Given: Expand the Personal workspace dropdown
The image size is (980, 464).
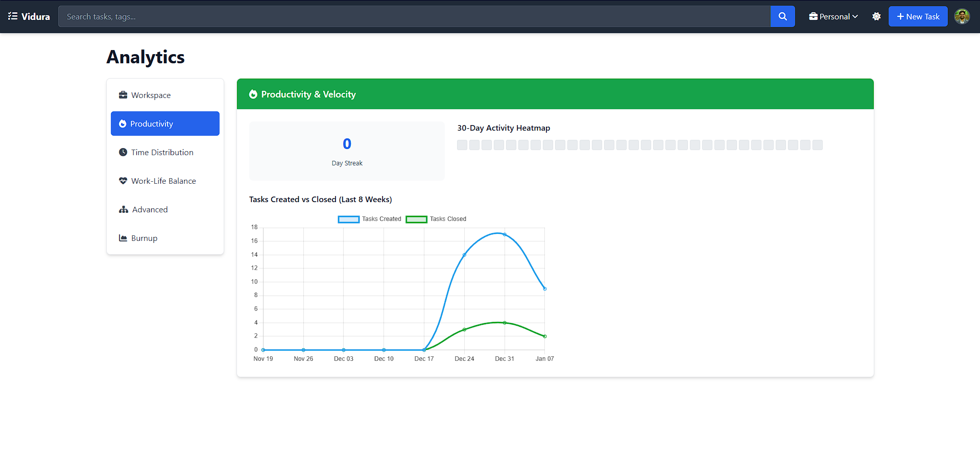Looking at the screenshot, I should 833,16.
